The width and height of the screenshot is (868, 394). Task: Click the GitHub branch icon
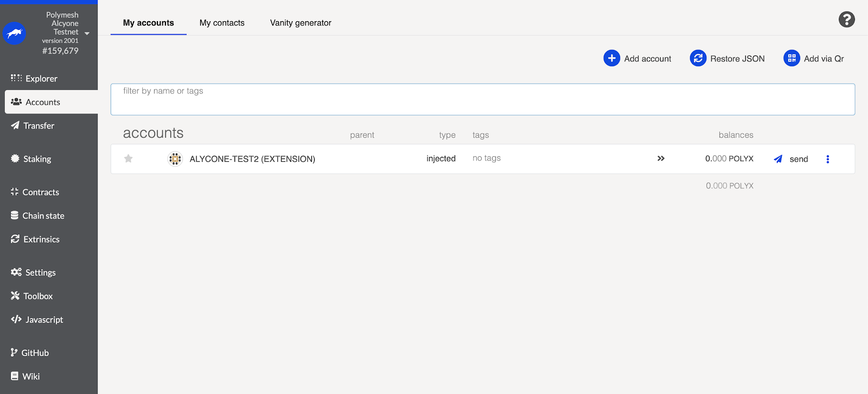tap(14, 352)
